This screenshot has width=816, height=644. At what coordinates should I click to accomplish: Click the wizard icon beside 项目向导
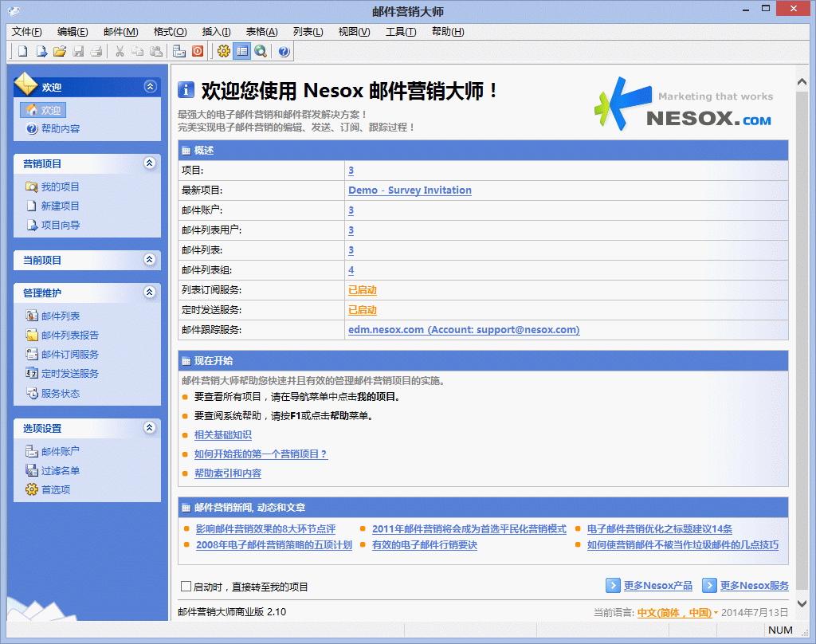32,225
